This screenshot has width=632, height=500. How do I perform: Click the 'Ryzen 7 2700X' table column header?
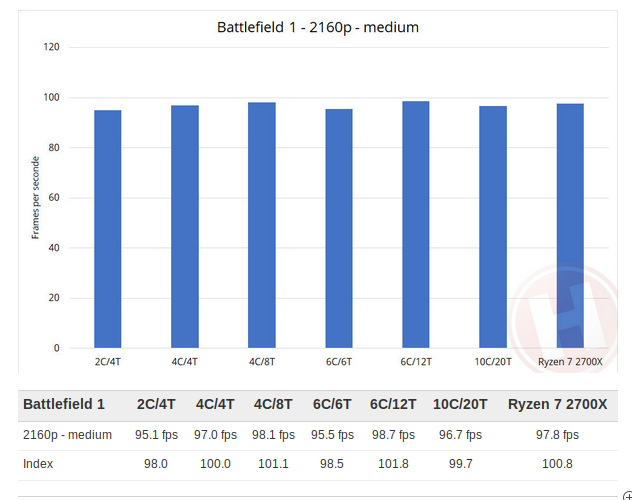[557, 404]
